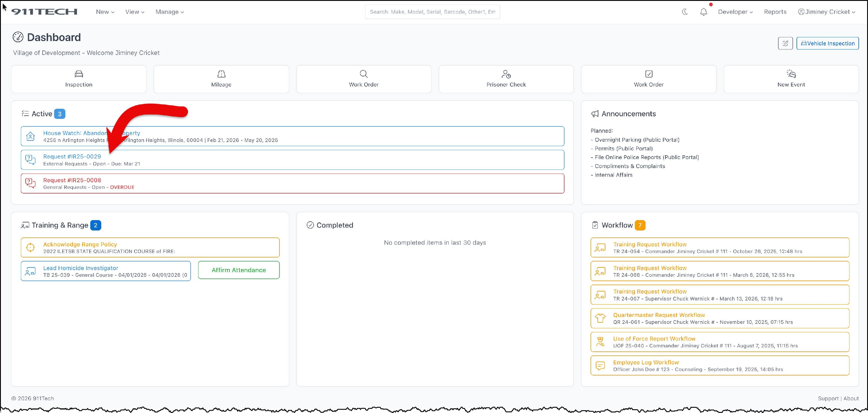
Task: Go to Reports in the top bar
Action: click(x=775, y=12)
